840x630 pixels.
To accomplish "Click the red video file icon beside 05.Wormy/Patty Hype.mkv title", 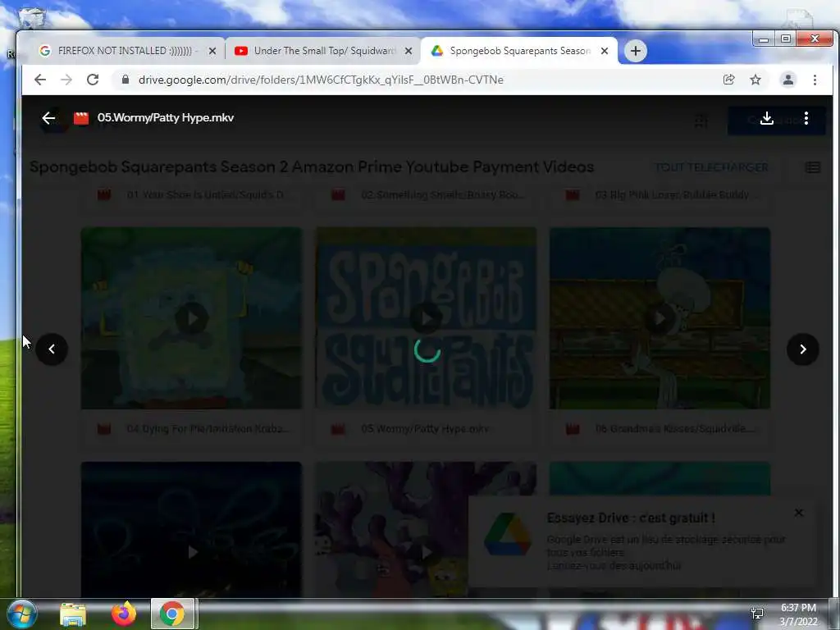I will tap(81, 118).
